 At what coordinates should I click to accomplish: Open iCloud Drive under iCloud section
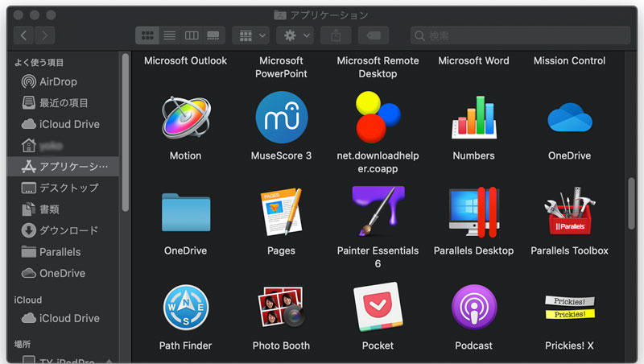pos(64,318)
